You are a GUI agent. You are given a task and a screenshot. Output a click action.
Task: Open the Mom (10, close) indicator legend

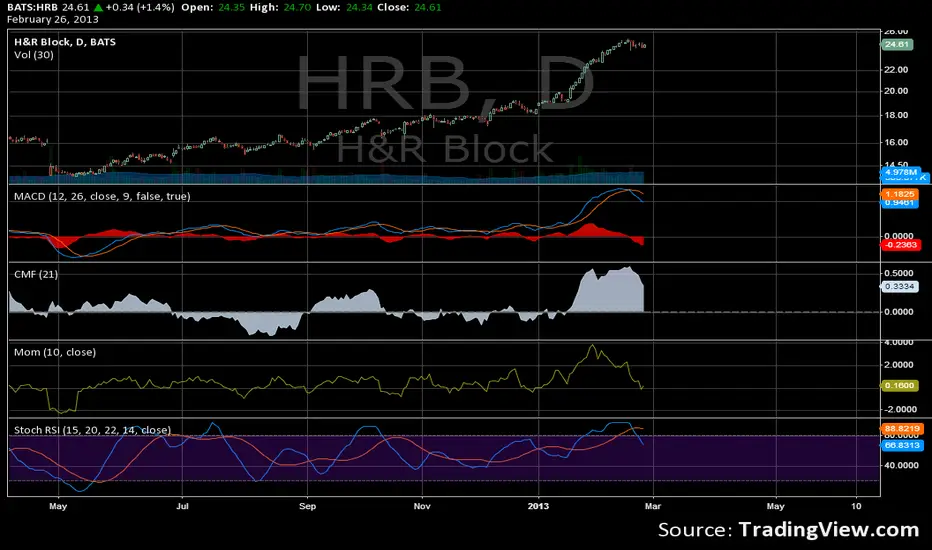tap(55, 352)
